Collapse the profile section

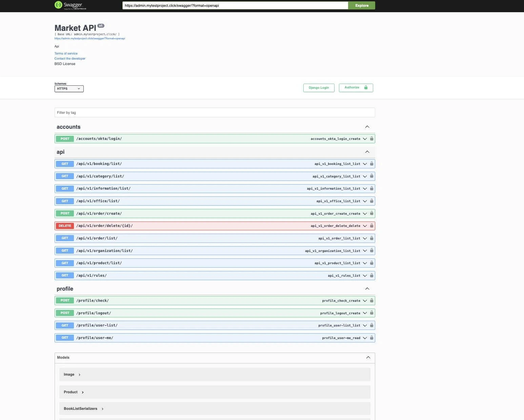tap(367, 289)
